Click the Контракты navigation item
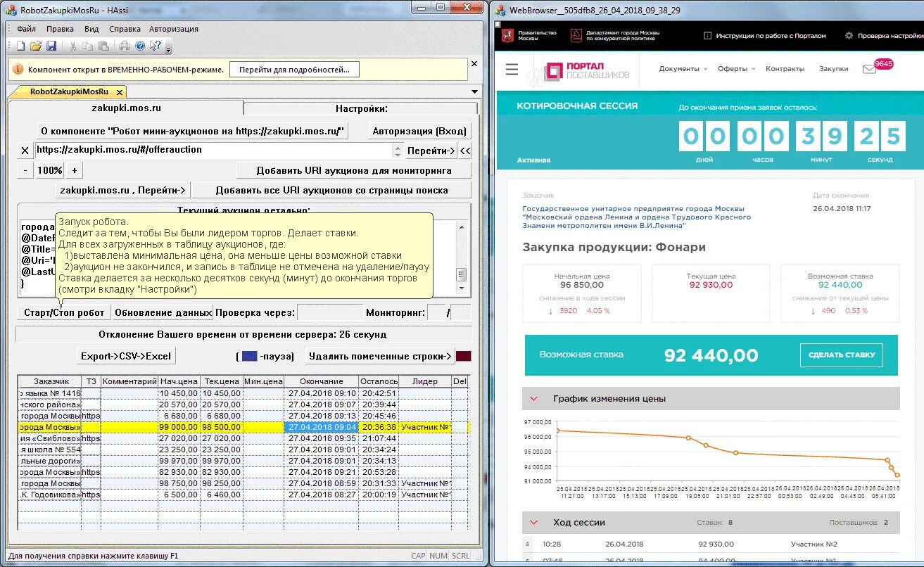 [785, 69]
